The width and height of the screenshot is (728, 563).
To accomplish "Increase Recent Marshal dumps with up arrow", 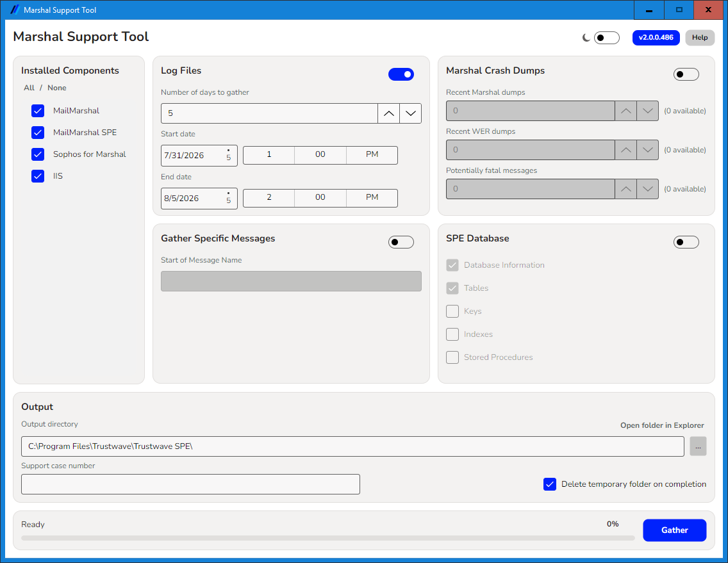I will [626, 111].
